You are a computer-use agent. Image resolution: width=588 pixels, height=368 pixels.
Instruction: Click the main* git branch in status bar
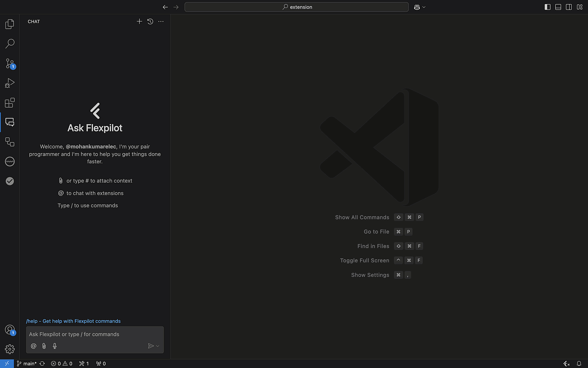(x=27, y=364)
